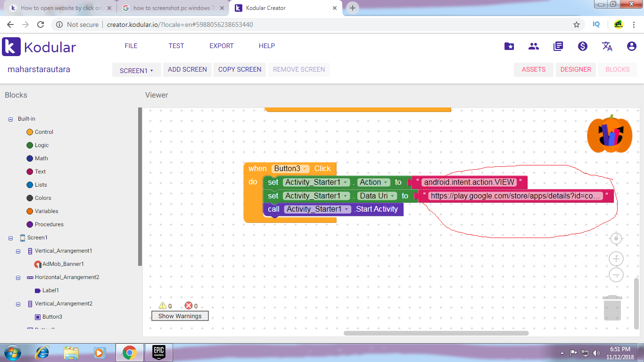Viewport: 644px width, 362px height.
Task: Collapse Vertical_Arrangement1 tree node
Action: [x=18, y=251]
